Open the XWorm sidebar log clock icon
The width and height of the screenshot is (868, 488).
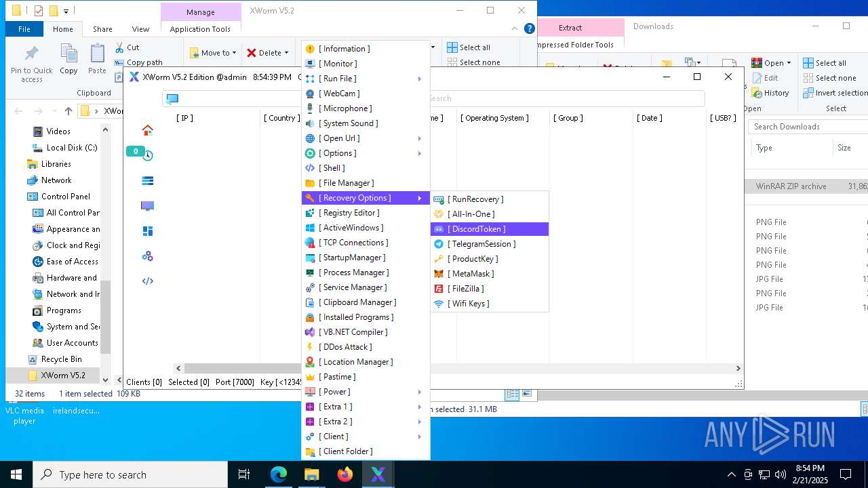147,156
